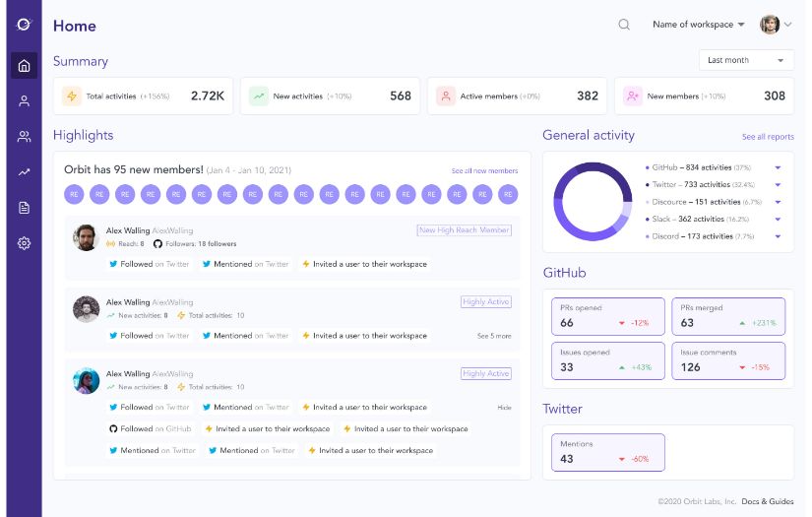Image resolution: width=812 pixels, height=517 pixels.
Task: Click Highly Active tag on second member
Action: pos(486,301)
